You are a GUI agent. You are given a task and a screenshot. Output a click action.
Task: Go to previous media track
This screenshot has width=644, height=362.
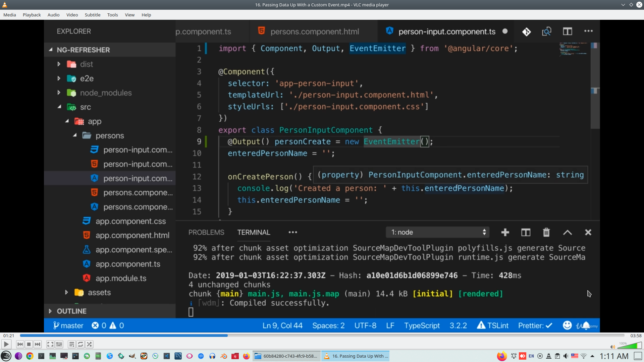pos(20,344)
